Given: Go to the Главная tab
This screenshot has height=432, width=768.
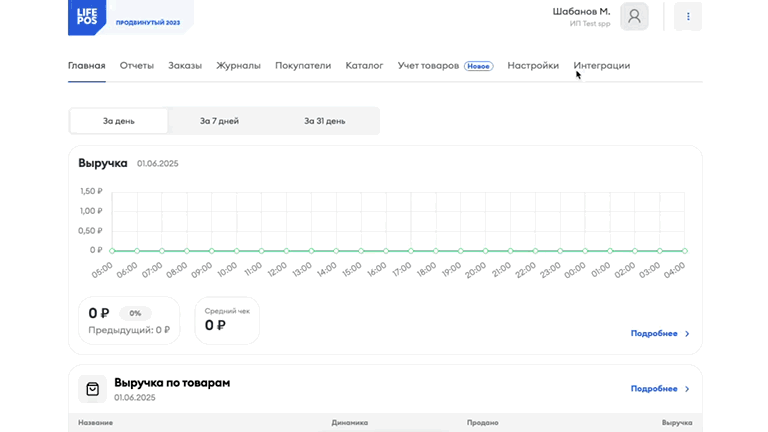Looking at the screenshot, I should [x=87, y=66].
